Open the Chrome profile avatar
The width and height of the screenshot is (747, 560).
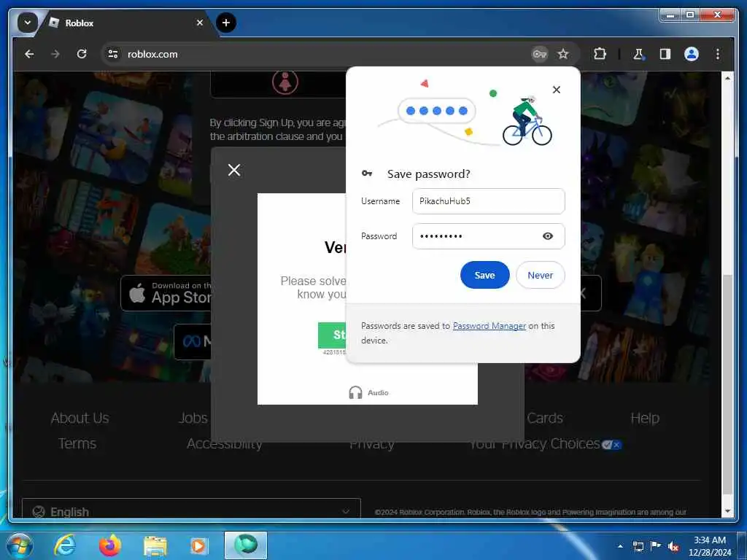(692, 54)
